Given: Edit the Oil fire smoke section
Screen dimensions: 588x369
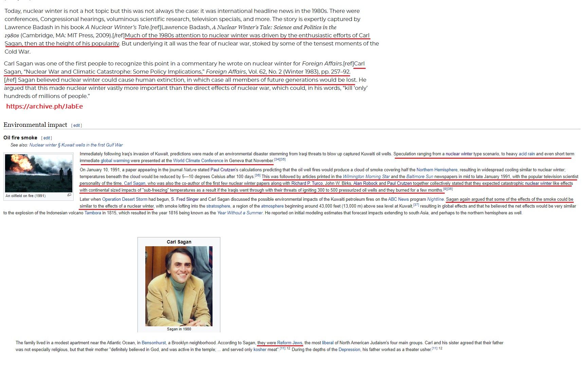Looking at the screenshot, I should coord(47,138).
